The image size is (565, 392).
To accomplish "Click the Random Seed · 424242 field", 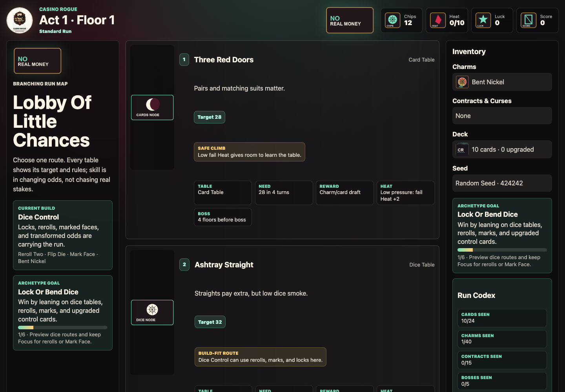I will 502,183.
